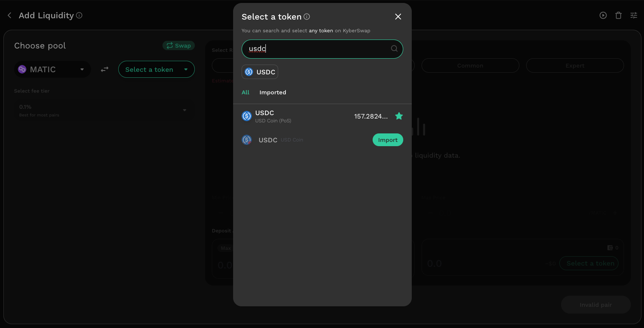Swap token order with the arrows icon
Viewport: 644px width, 328px height.
(x=105, y=69)
